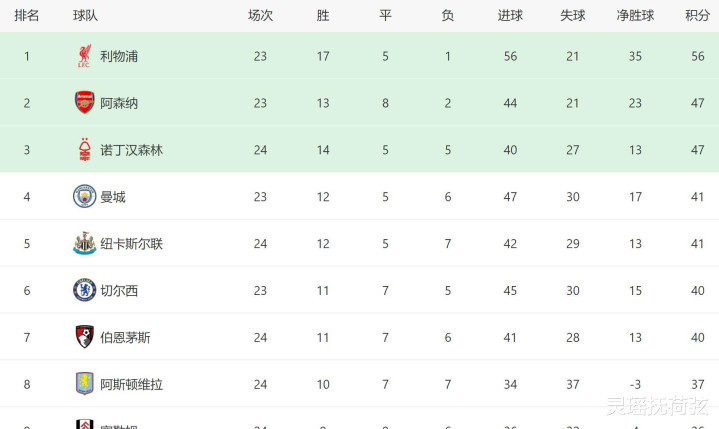719x429 pixels.
Task: Click the partially visible Fulham crest
Action: click(84, 424)
